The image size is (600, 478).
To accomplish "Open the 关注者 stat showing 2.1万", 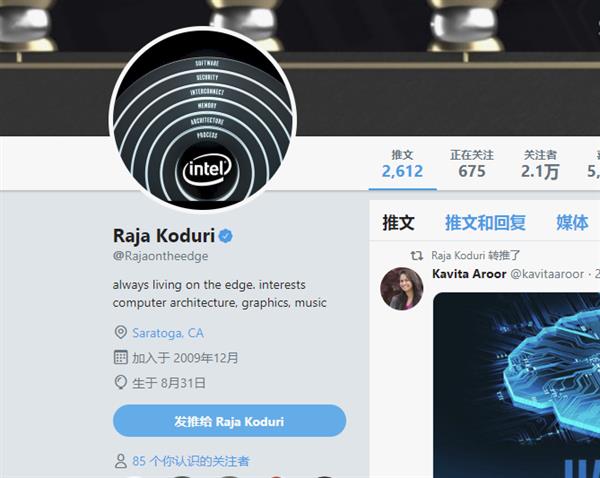I will tap(540, 165).
